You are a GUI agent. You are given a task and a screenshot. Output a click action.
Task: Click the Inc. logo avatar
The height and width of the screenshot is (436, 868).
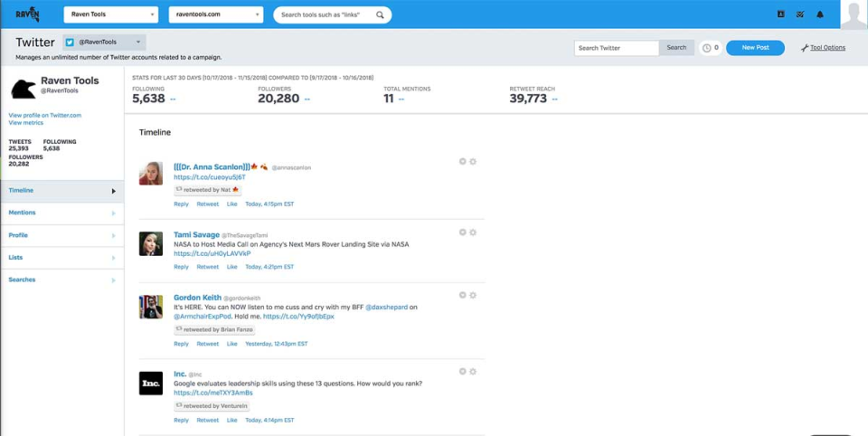[x=151, y=384]
